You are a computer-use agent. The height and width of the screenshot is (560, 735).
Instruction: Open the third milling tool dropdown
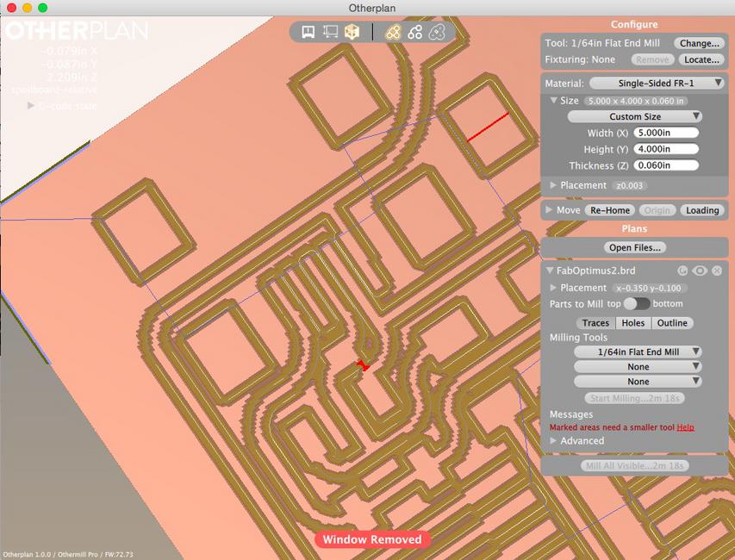pyautogui.click(x=638, y=382)
